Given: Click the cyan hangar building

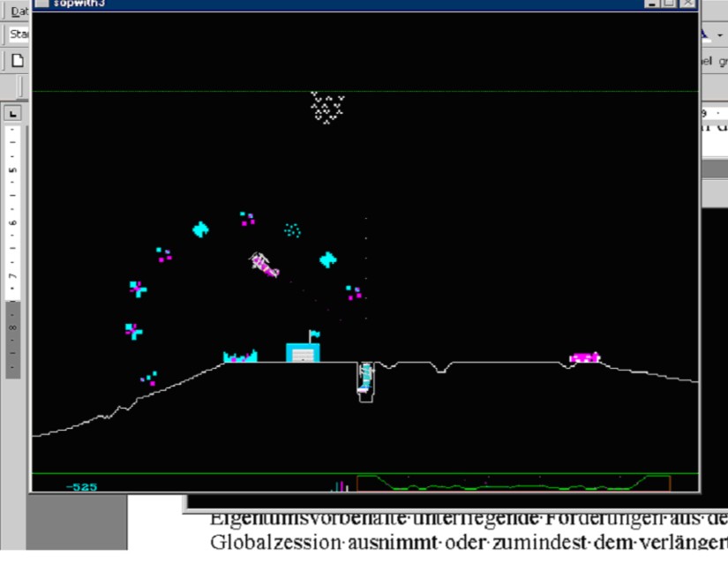Looking at the screenshot, I should (x=303, y=352).
